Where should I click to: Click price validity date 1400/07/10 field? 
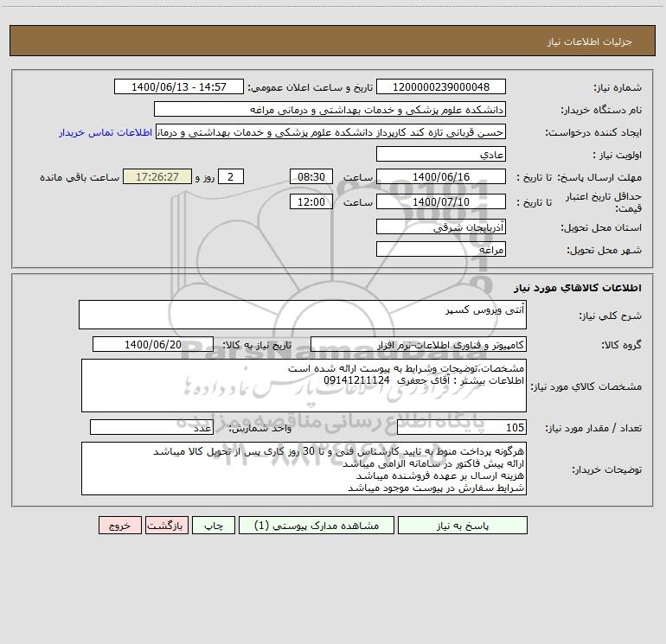[x=441, y=201]
